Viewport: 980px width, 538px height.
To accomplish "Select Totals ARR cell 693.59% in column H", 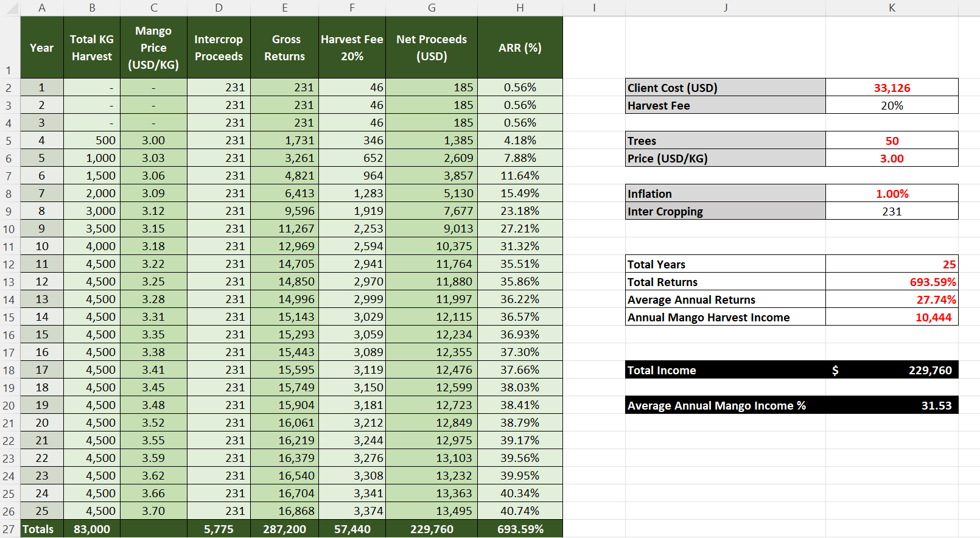I will tap(520, 529).
